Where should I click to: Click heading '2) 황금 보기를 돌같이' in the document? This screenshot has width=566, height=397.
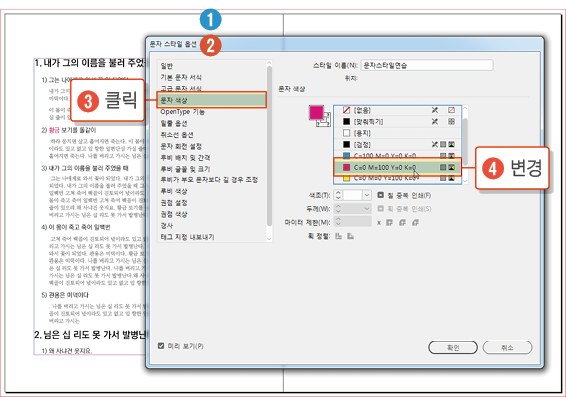click(69, 130)
